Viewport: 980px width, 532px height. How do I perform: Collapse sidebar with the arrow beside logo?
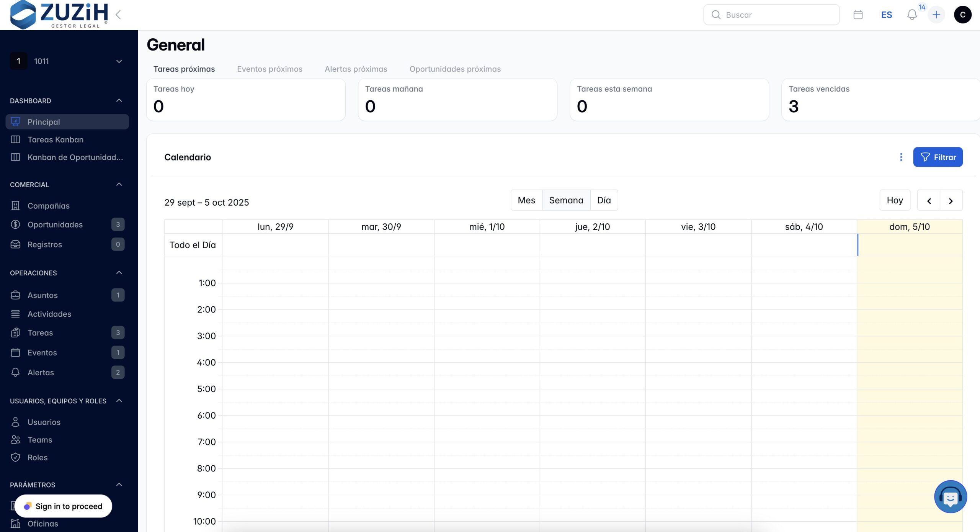(118, 15)
